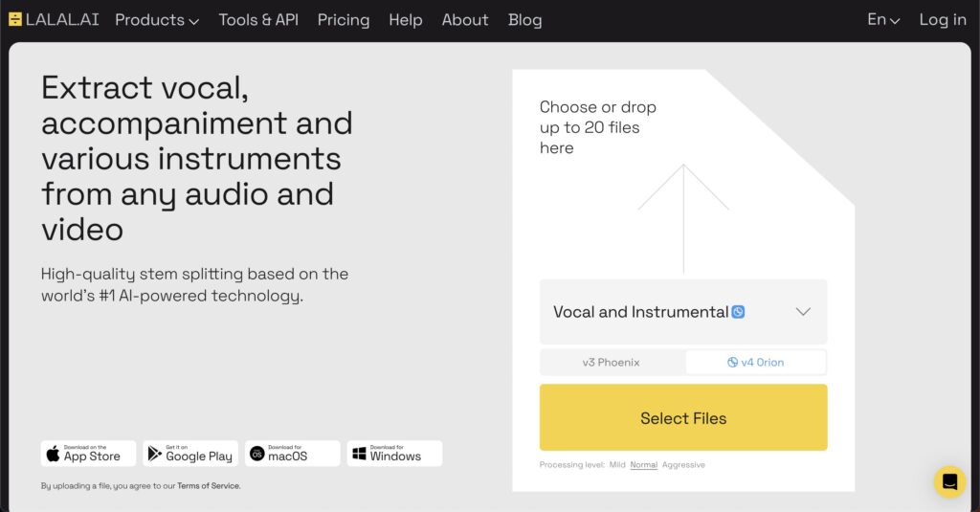
Task: Open the About page
Action: [x=465, y=20]
